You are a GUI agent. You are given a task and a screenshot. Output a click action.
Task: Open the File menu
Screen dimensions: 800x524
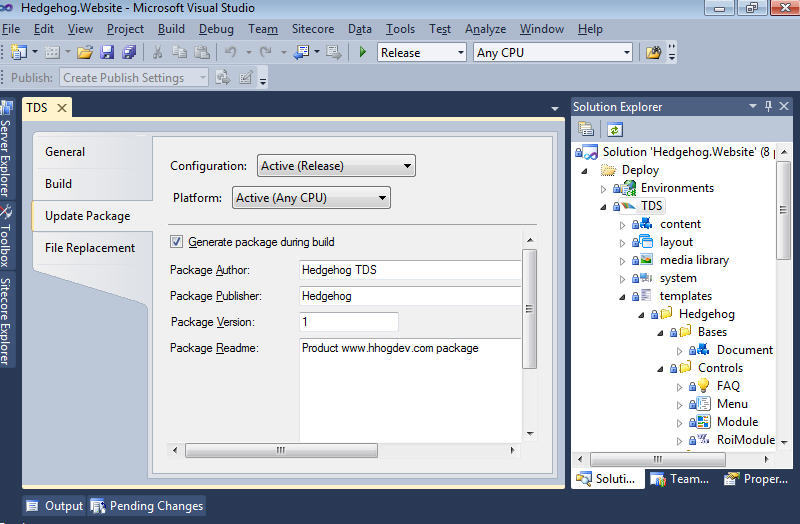click(x=11, y=29)
